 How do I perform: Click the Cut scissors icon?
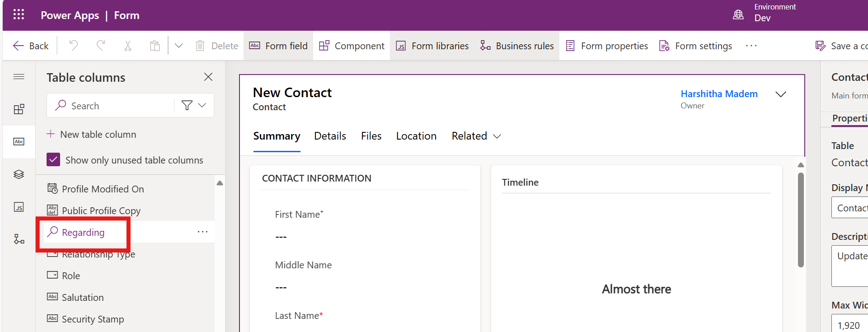pyautogui.click(x=128, y=46)
